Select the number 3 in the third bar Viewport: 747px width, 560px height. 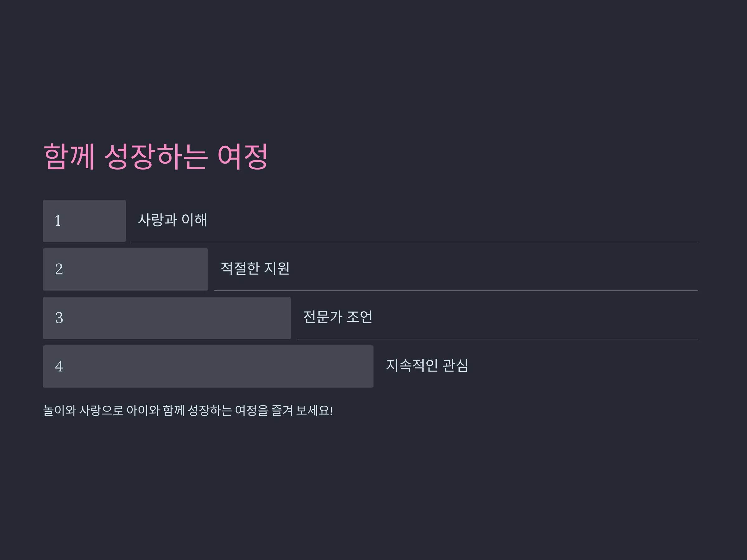(59, 318)
